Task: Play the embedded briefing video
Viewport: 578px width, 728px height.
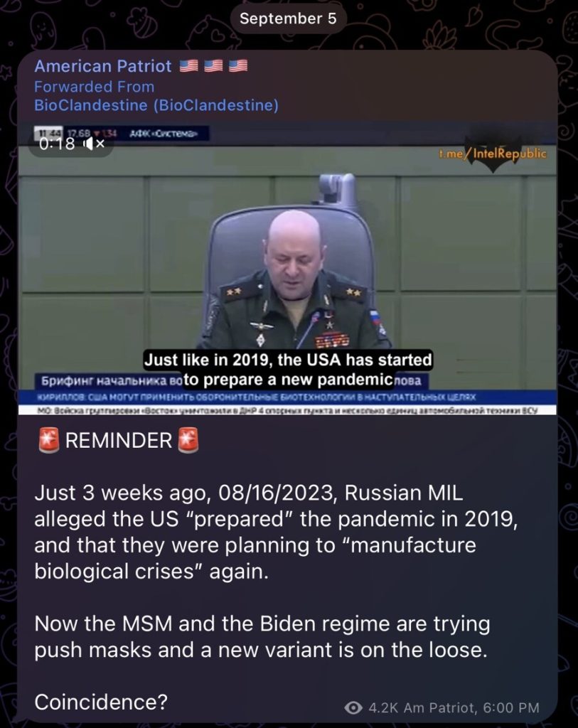Action: click(x=287, y=268)
